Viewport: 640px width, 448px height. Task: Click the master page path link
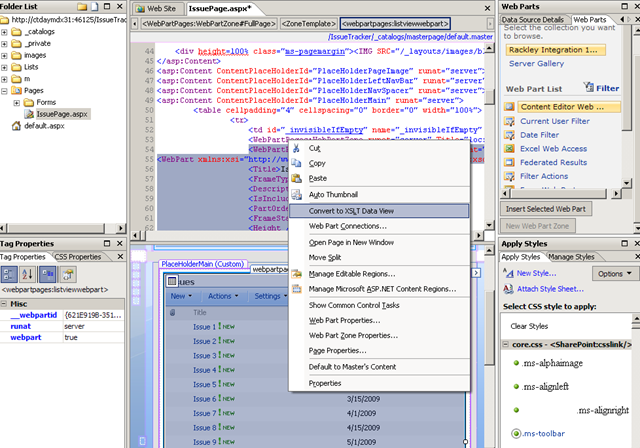tap(411, 37)
